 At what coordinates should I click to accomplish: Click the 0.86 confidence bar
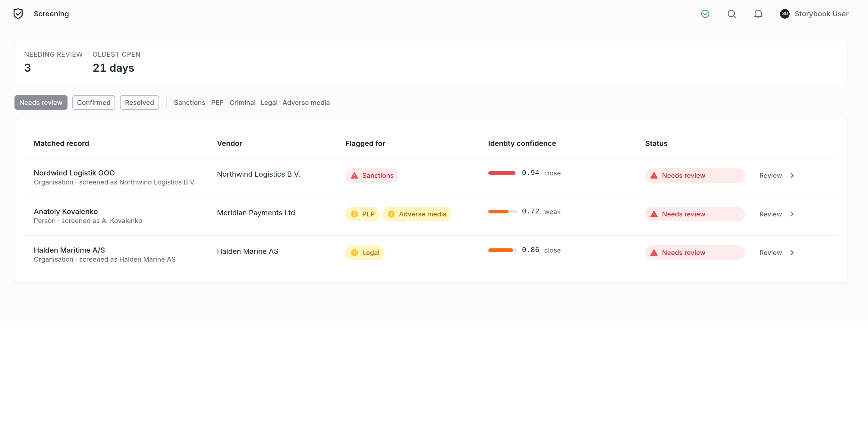pos(502,250)
